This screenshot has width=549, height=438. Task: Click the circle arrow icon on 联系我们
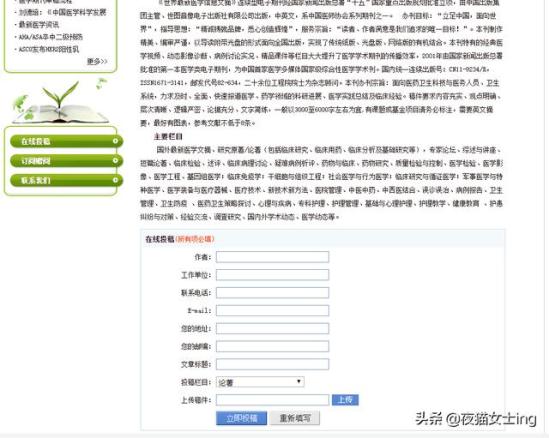coord(115,180)
